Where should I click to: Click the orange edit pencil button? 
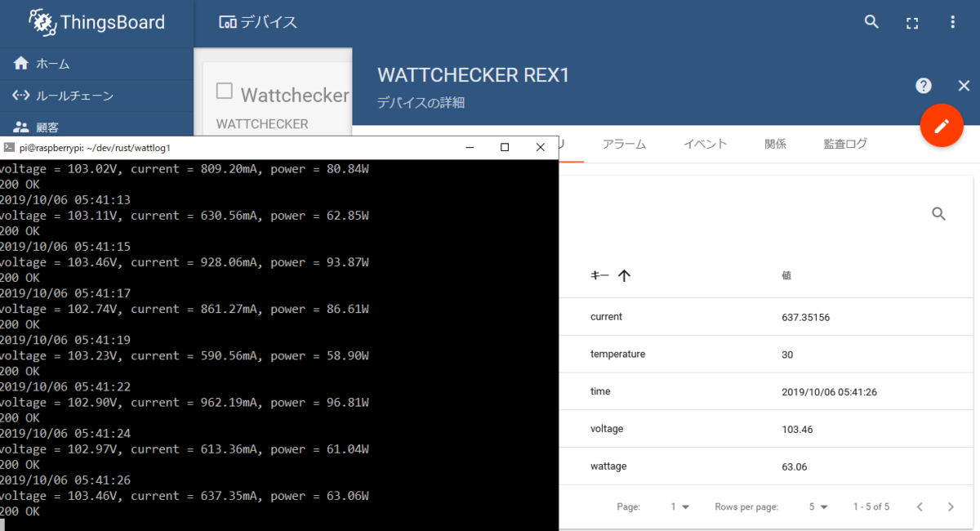942,126
